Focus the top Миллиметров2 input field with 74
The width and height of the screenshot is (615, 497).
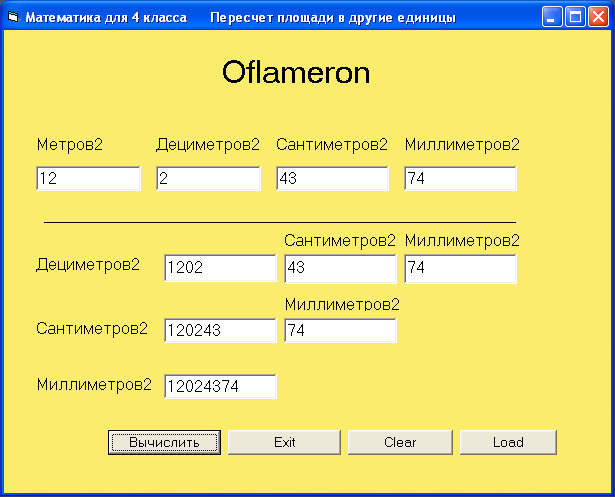pyautogui.click(x=460, y=178)
